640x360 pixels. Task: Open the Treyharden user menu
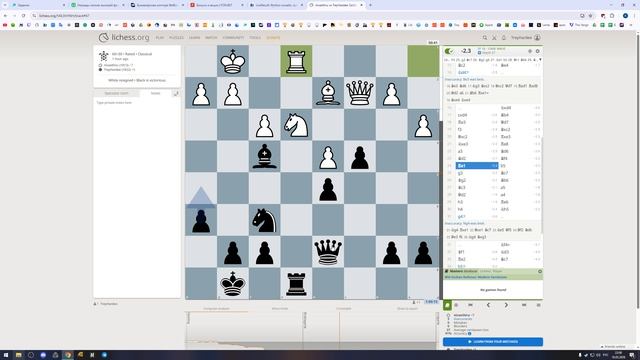(526, 38)
